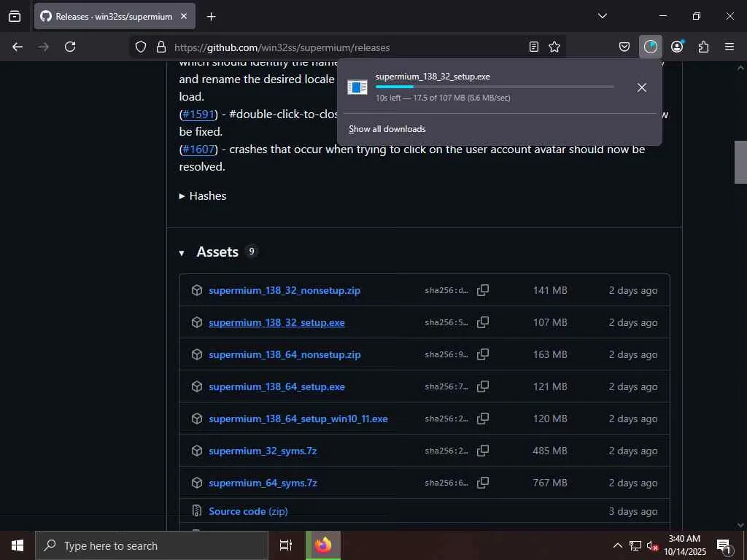
Task: Open Save to Pocket icon
Action: point(624,47)
